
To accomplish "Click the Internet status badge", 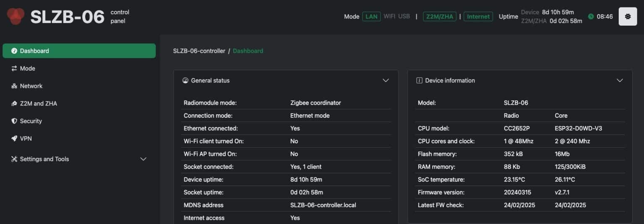I will (478, 17).
